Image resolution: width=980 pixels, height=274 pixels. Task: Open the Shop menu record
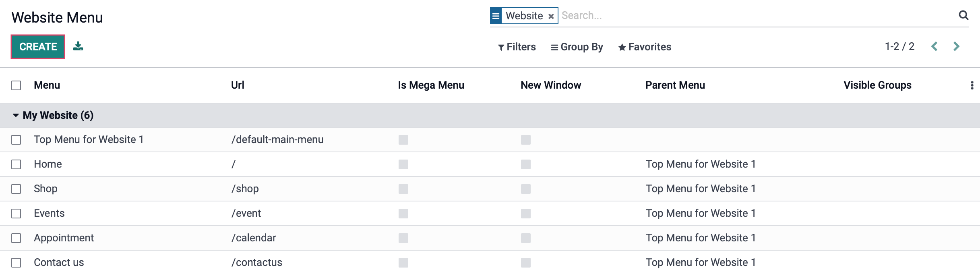pos(45,189)
